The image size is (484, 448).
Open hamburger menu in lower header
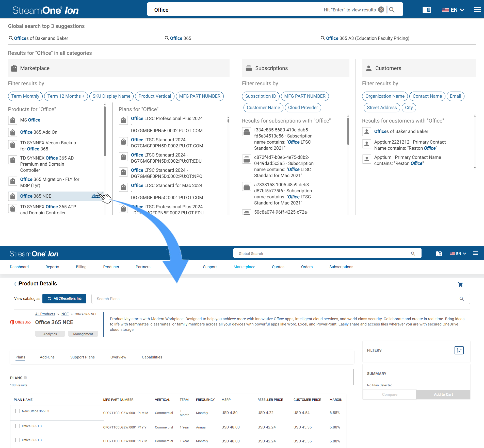476,253
